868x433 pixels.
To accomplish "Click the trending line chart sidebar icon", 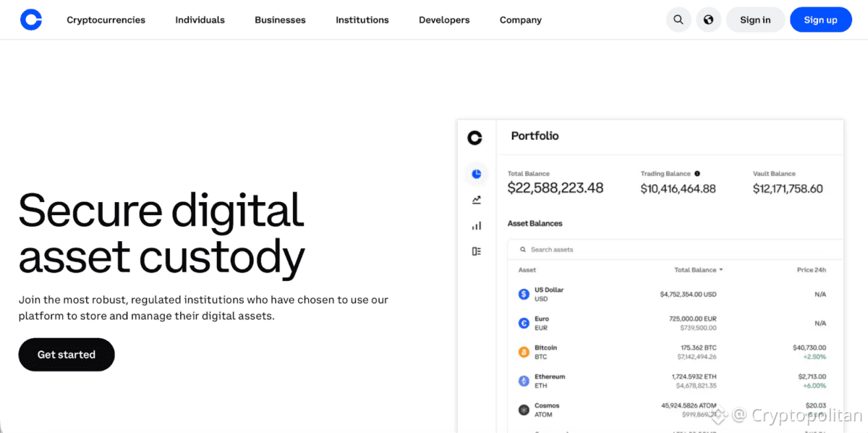I will pyautogui.click(x=476, y=200).
